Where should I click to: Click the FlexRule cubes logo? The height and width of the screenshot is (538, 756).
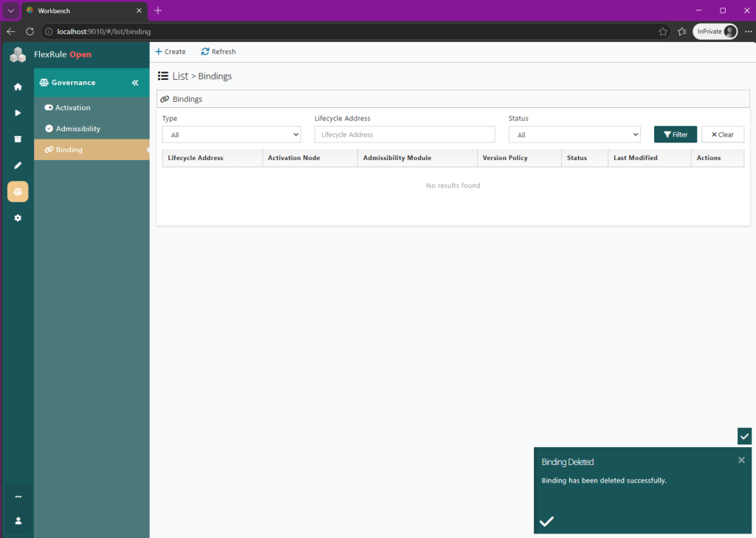coord(18,55)
